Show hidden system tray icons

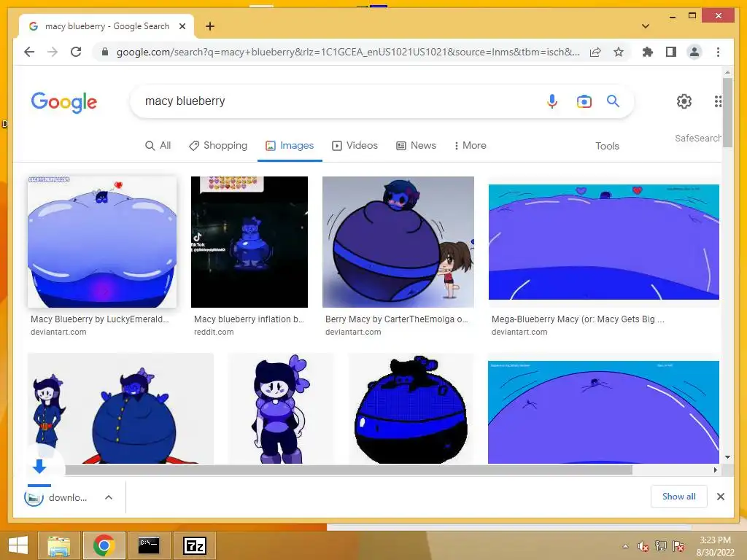pos(625,546)
